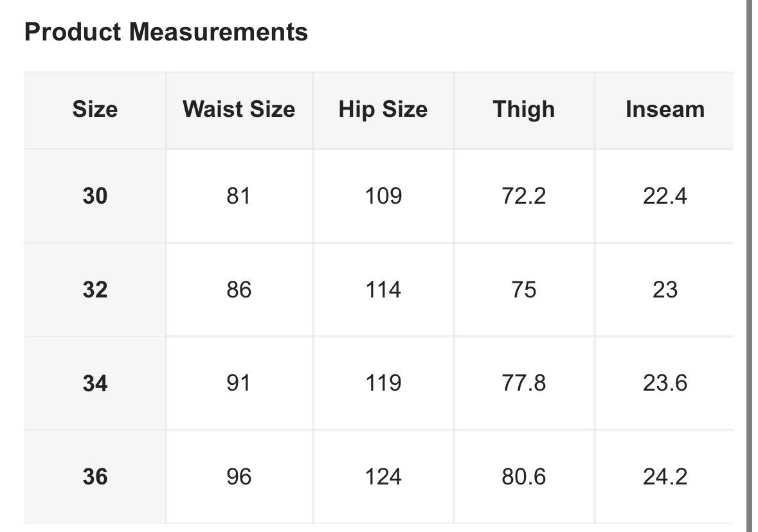This screenshot has width=758, height=532.
Task: Select the Hip Size column header
Action: [x=383, y=110]
